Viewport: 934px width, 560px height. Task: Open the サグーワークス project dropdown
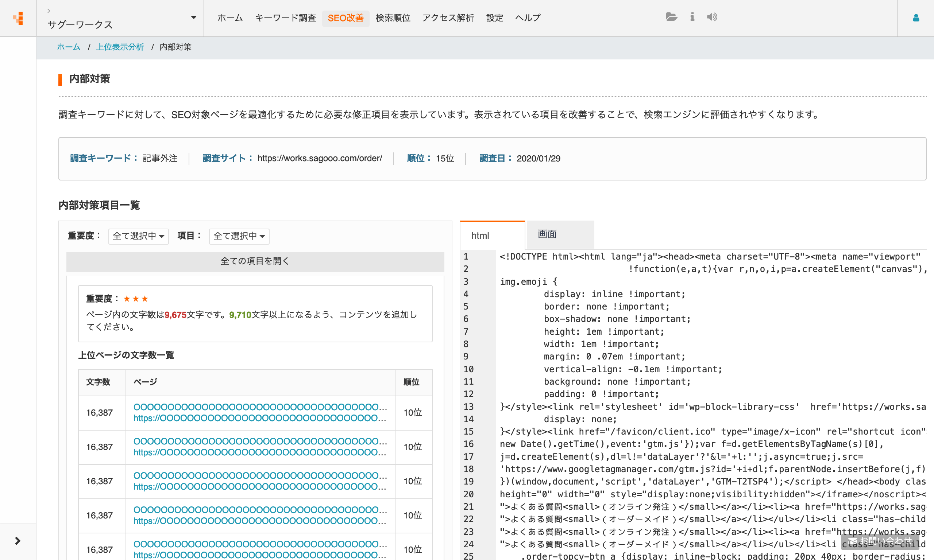[120, 18]
